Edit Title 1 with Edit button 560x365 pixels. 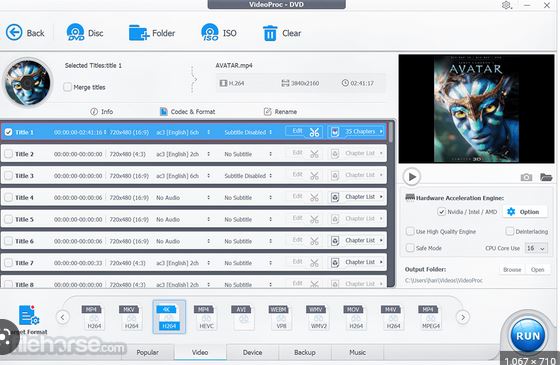tap(297, 131)
